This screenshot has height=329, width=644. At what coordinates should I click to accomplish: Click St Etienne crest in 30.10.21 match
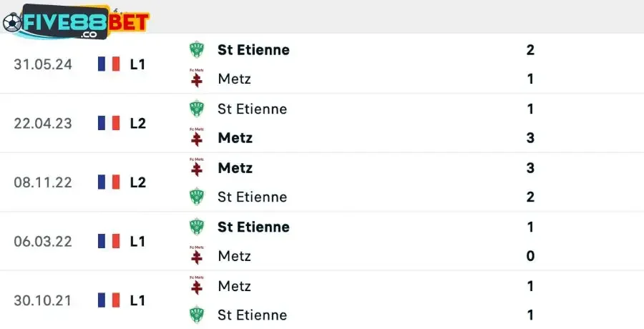pyautogui.click(x=196, y=315)
